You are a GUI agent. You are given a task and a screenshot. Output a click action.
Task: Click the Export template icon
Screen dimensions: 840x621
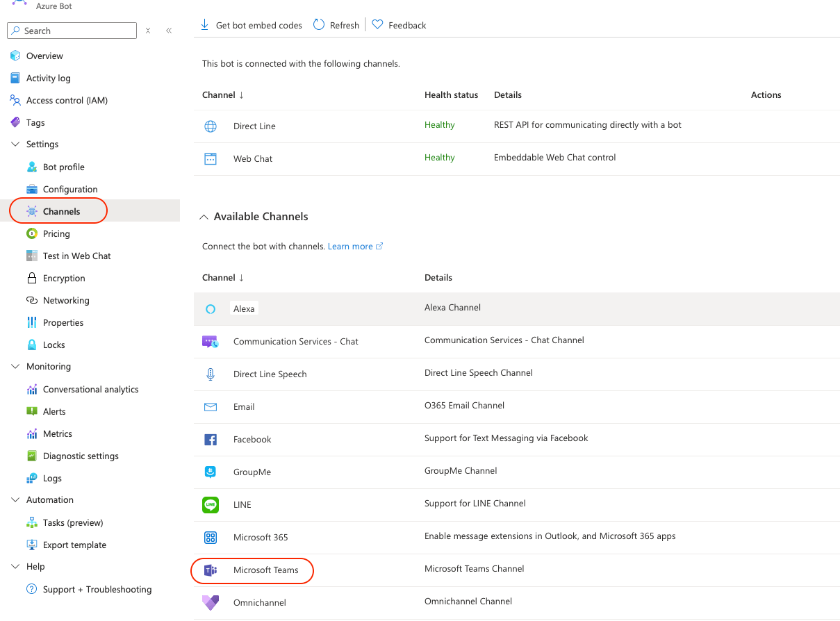pos(32,545)
